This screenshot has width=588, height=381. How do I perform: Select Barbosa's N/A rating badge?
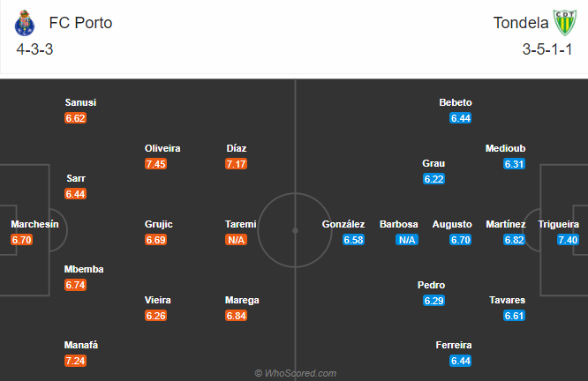[x=407, y=239]
